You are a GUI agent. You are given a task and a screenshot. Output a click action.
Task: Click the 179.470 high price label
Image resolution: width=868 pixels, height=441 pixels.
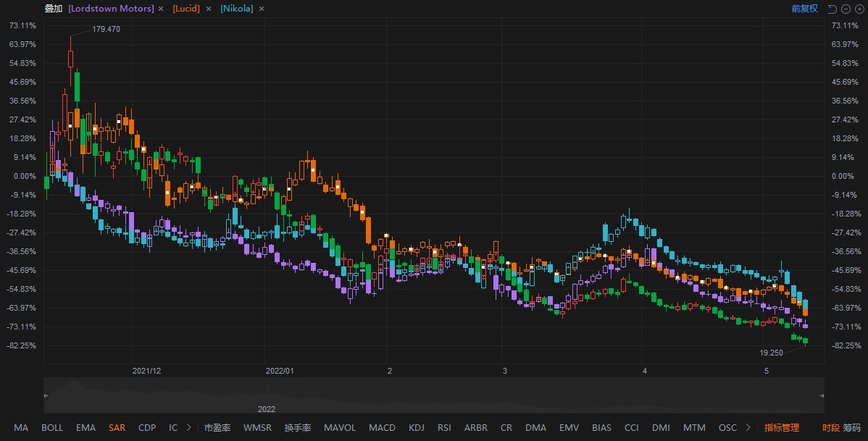pyautogui.click(x=106, y=29)
